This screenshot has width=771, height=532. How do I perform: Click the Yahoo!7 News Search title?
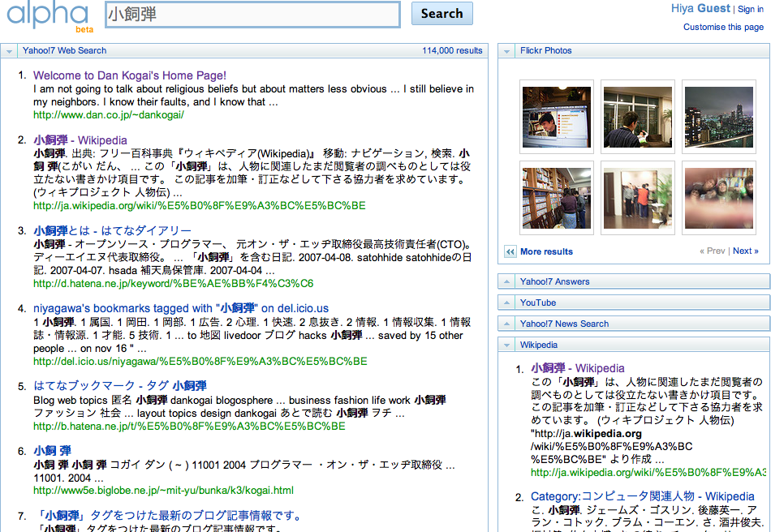[565, 324]
